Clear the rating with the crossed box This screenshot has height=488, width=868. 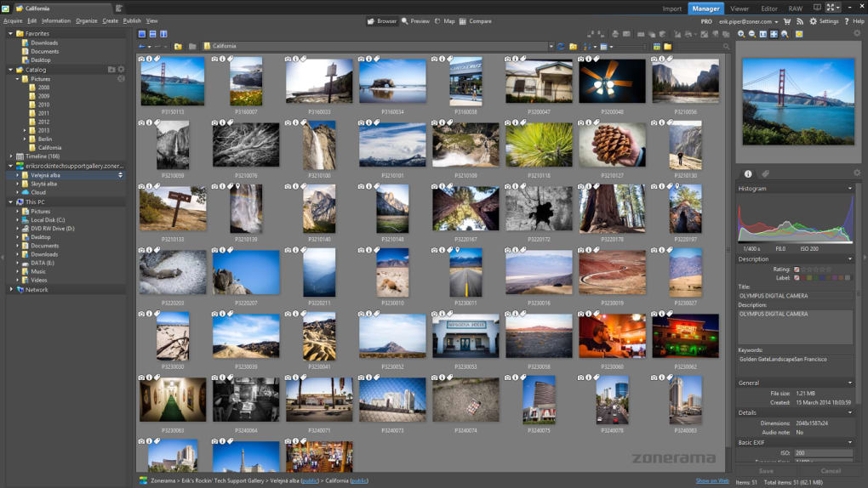[797, 270]
